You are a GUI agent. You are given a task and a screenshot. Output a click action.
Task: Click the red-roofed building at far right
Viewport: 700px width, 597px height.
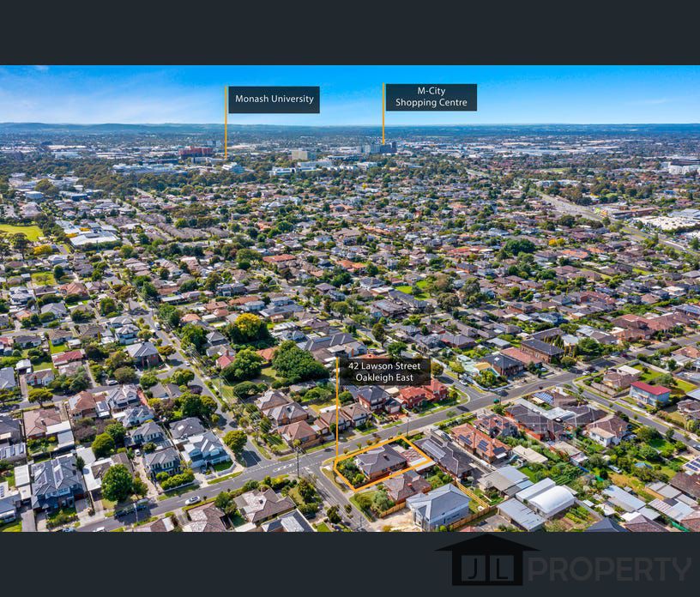[650, 392]
